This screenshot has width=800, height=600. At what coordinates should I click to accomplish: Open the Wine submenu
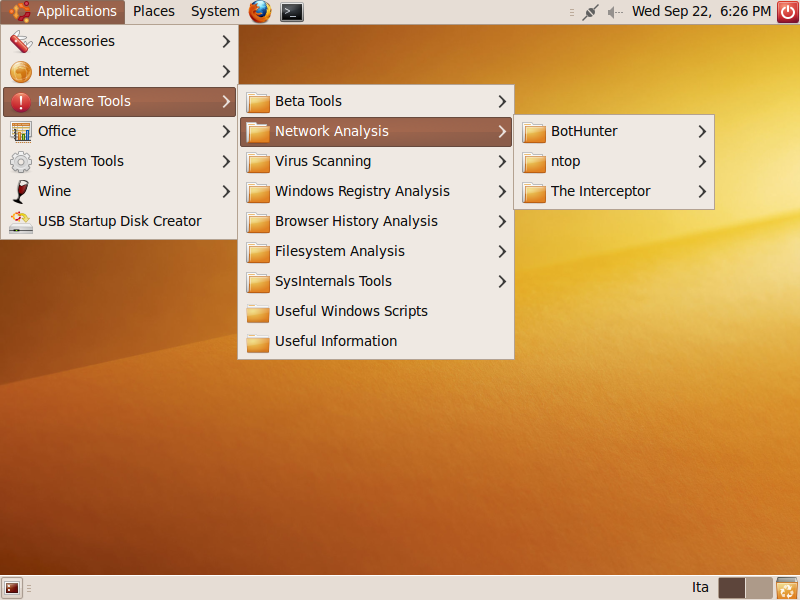(x=119, y=192)
